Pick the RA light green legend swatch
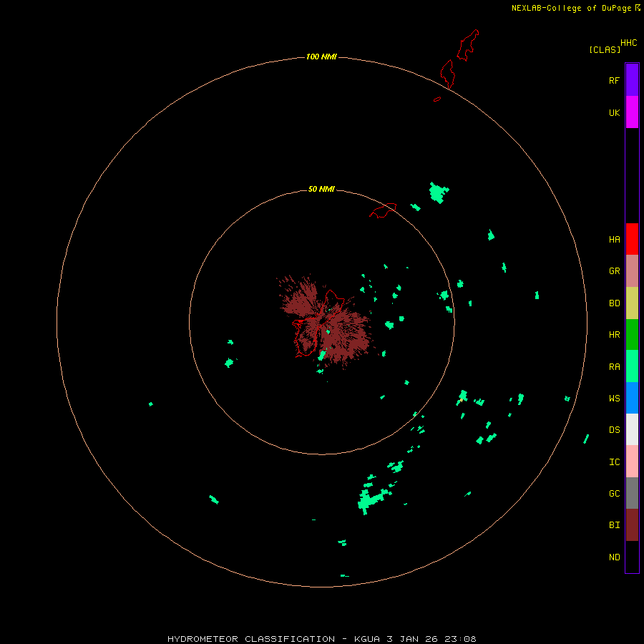Viewport: 644px width, 644px height. click(632, 366)
